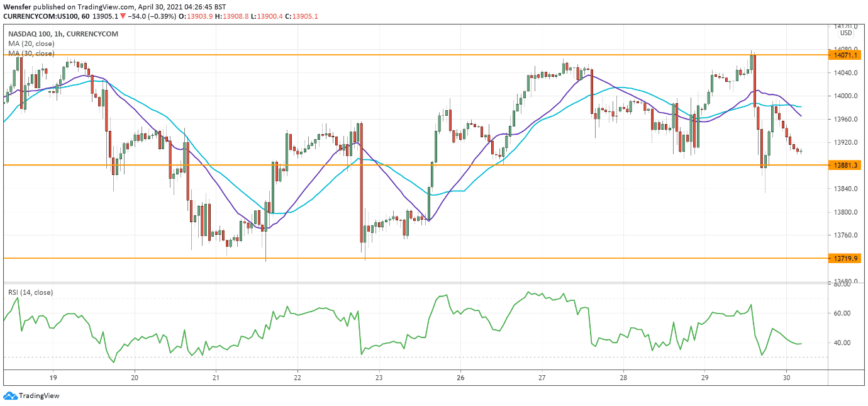868x406 pixels.
Task: Click the orange 13881.3 price label
Action: pyautogui.click(x=845, y=165)
